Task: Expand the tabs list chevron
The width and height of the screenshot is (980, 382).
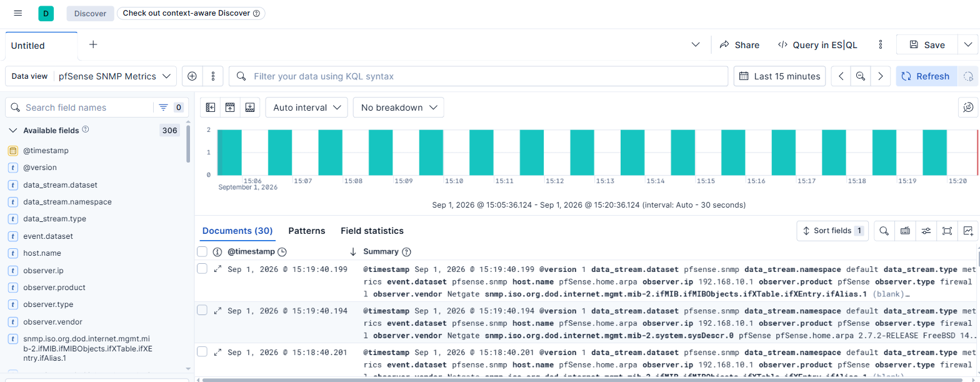Action: point(696,44)
